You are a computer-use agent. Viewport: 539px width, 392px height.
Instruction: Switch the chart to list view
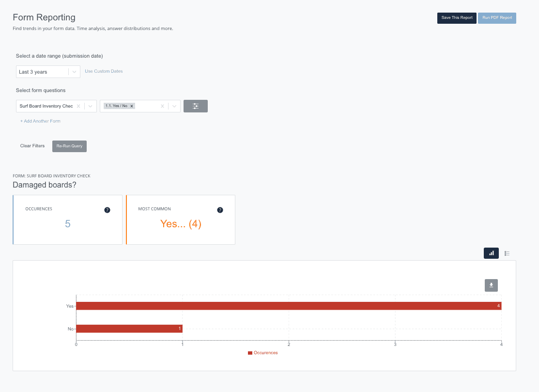[507, 253]
